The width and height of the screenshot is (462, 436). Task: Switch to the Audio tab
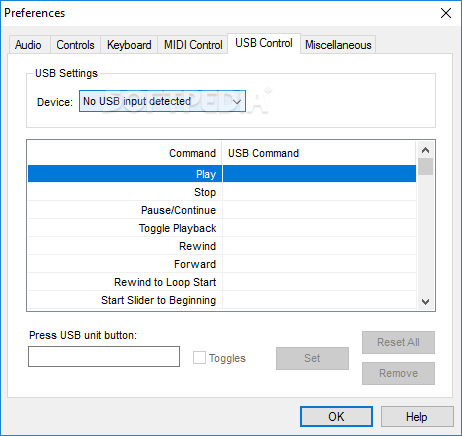coord(29,44)
